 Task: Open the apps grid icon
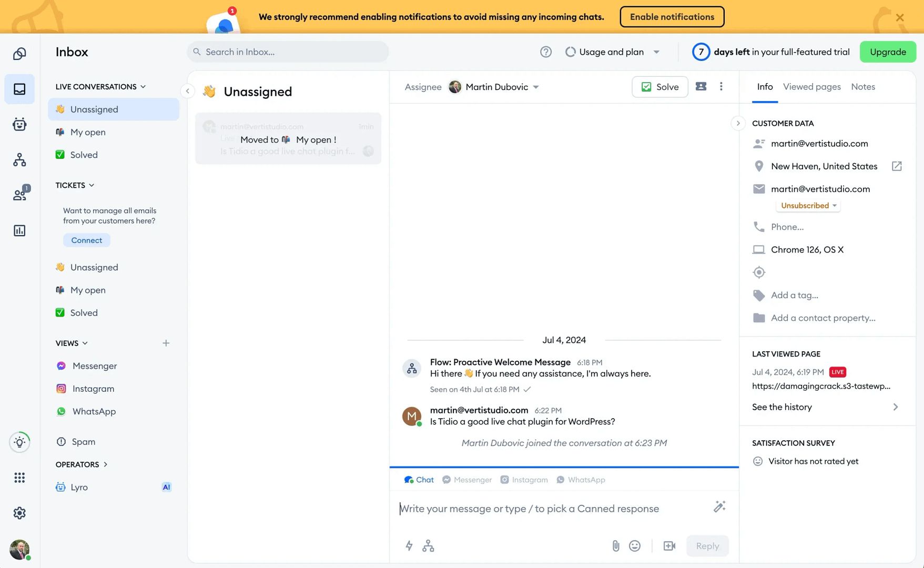coord(19,478)
